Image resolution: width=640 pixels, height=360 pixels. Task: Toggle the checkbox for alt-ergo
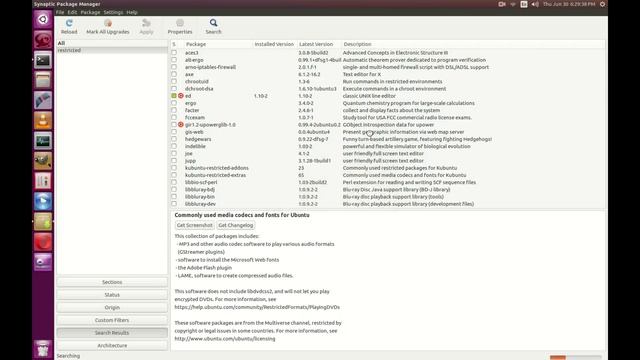174,60
